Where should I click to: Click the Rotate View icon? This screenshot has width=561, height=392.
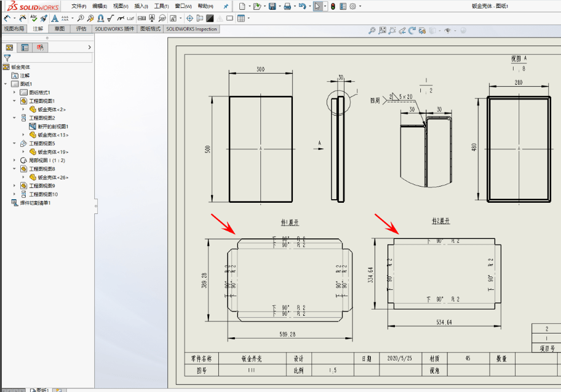pyautogui.click(x=412, y=29)
